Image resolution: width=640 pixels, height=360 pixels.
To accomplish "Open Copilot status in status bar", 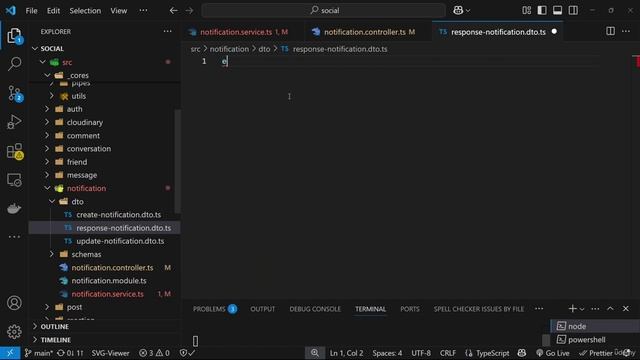I will tap(522, 353).
